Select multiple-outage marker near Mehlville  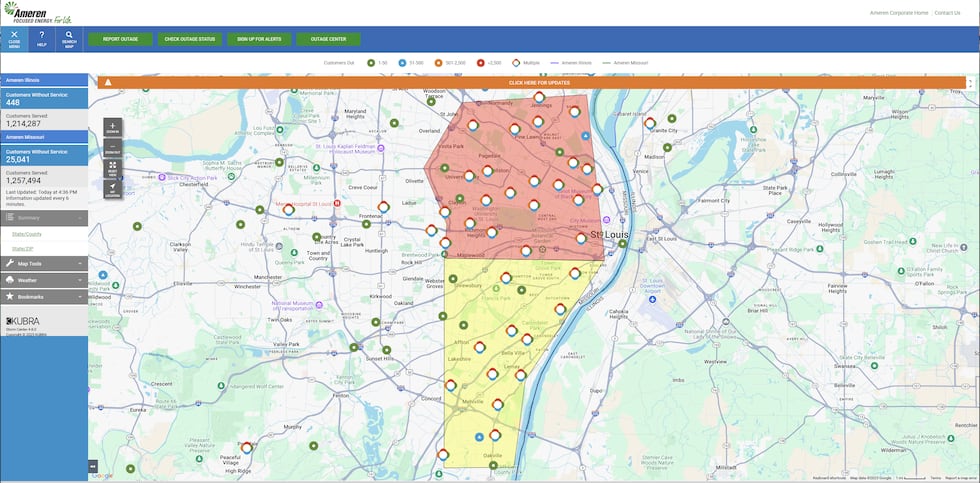click(498, 404)
